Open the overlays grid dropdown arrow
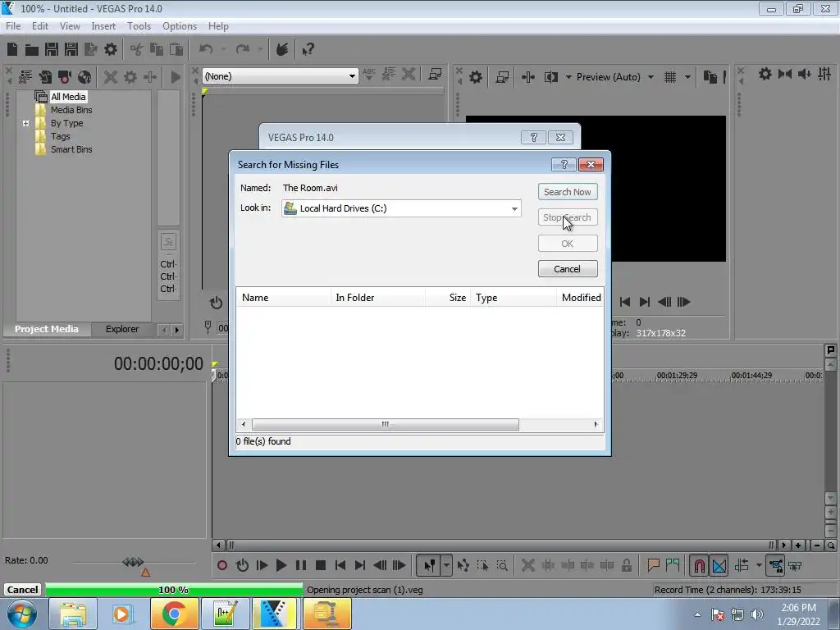840x630 pixels. click(687, 77)
